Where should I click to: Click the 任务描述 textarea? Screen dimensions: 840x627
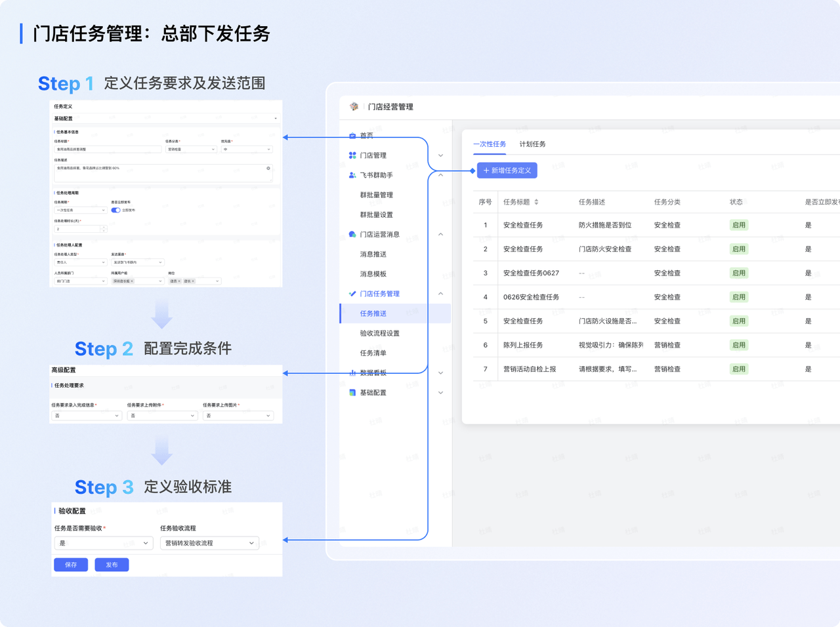pyautogui.click(x=163, y=173)
